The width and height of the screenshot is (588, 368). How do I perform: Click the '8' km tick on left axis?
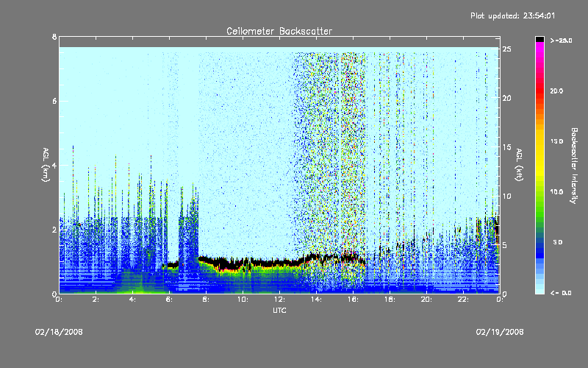pyautogui.click(x=54, y=37)
